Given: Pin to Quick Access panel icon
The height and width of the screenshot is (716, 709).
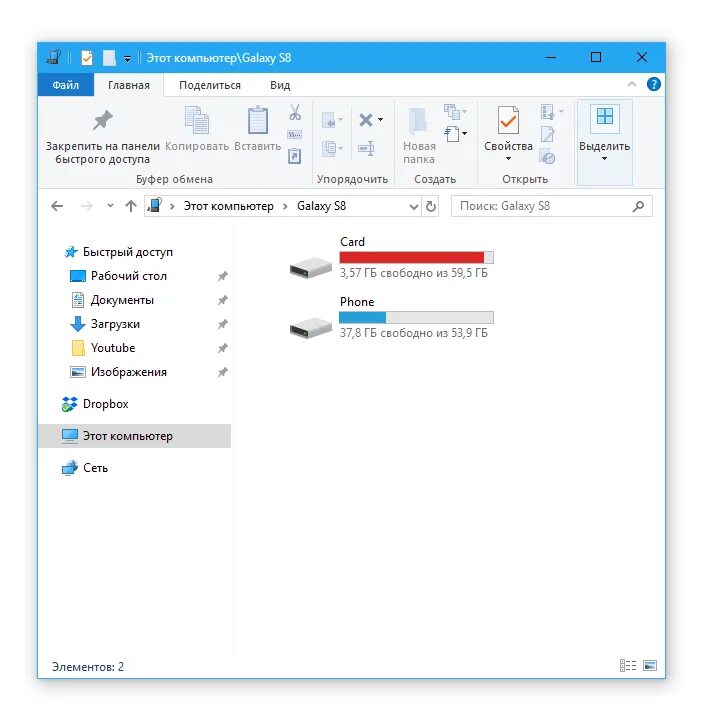Looking at the screenshot, I should tap(103, 121).
